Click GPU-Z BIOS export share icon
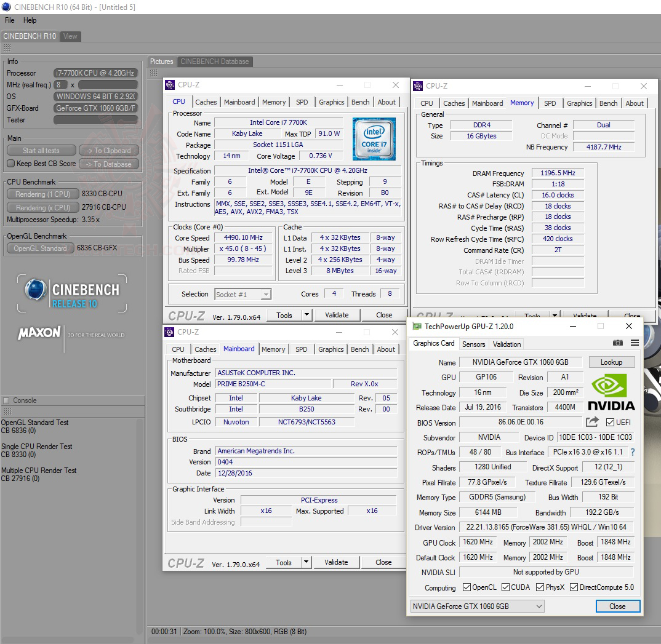This screenshot has width=661, height=644. (x=592, y=422)
